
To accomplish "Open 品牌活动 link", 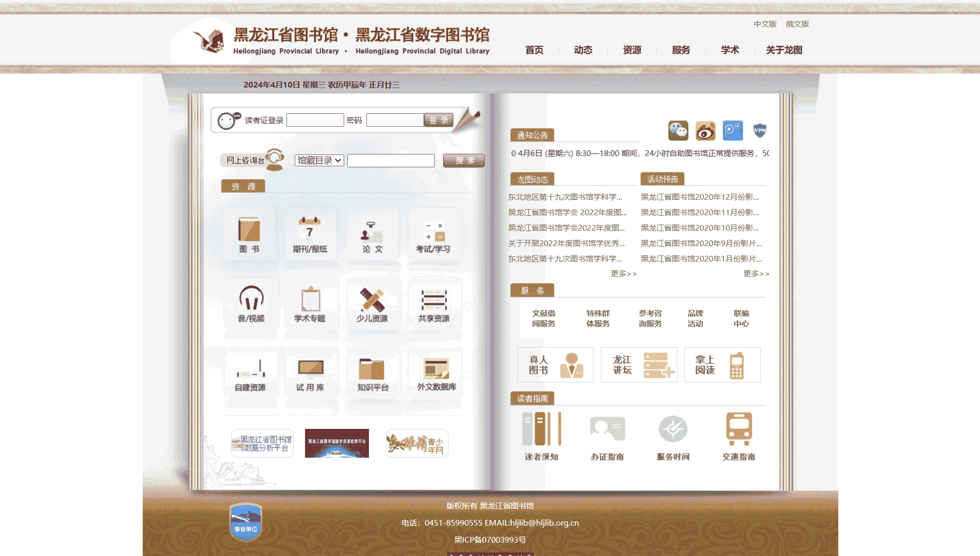I will [x=695, y=318].
